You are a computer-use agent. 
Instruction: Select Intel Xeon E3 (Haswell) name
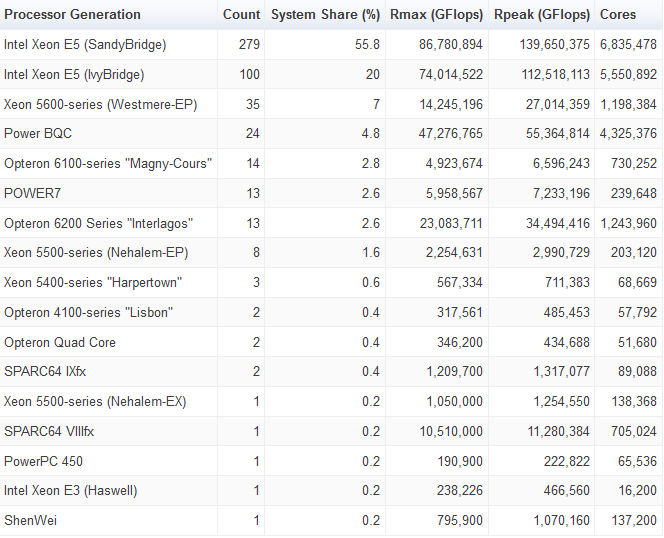[x=70, y=491]
